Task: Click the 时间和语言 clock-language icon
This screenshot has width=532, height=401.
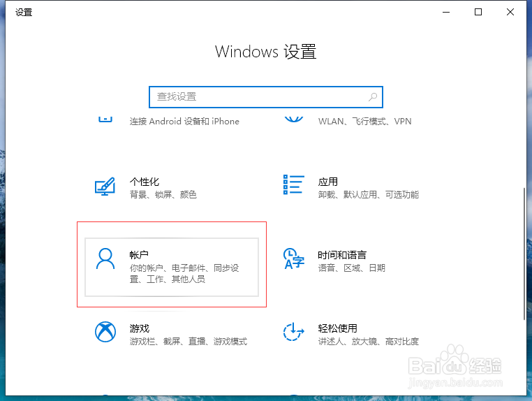Action: click(x=294, y=258)
